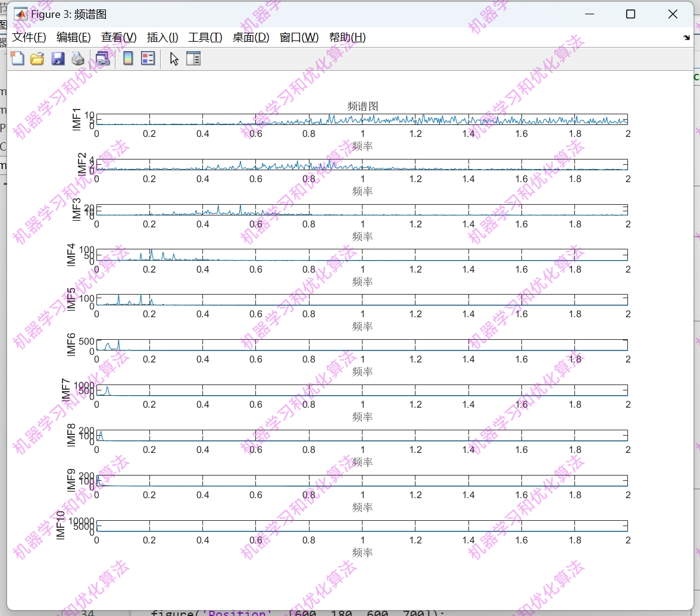The width and height of the screenshot is (700, 616).
Task: Select the IMF8 y-axis label
Action: [x=71, y=435]
